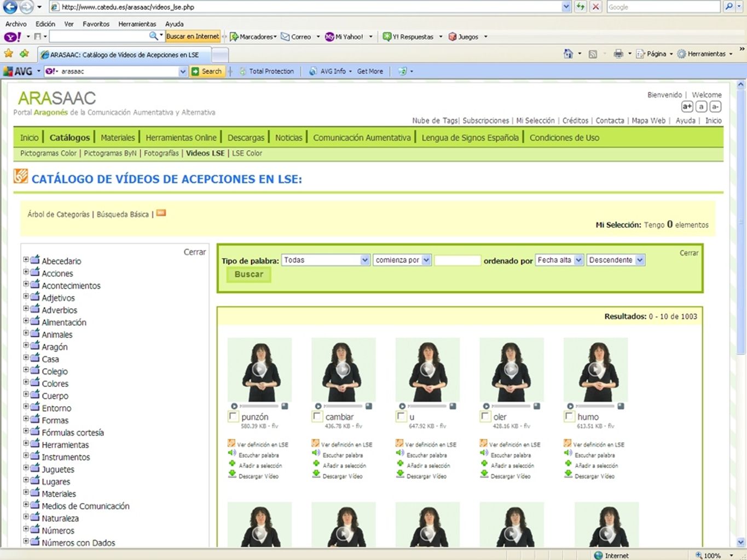The height and width of the screenshot is (560, 747).
Task: Tick the punzón checkbox
Action: coord(233,417)
